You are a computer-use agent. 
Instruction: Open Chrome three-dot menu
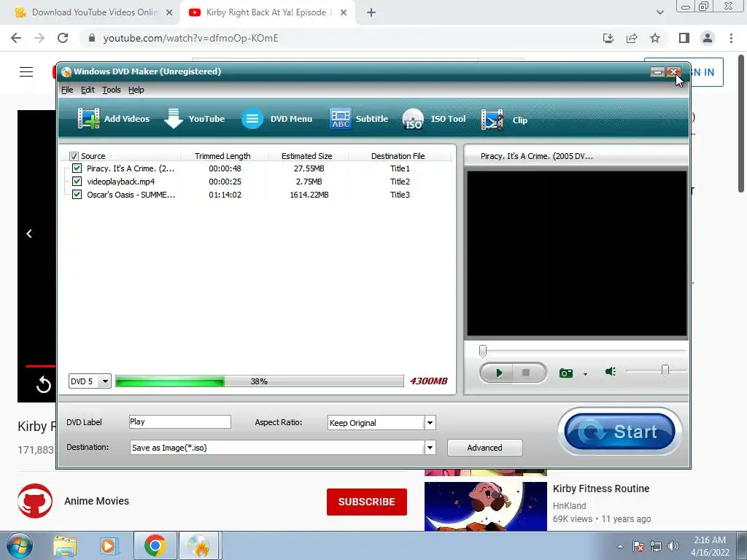(x=731, y=38)
